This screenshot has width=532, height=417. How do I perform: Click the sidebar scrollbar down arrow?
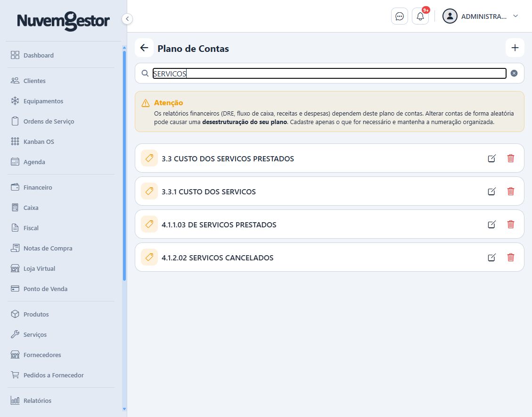point(124,409)
